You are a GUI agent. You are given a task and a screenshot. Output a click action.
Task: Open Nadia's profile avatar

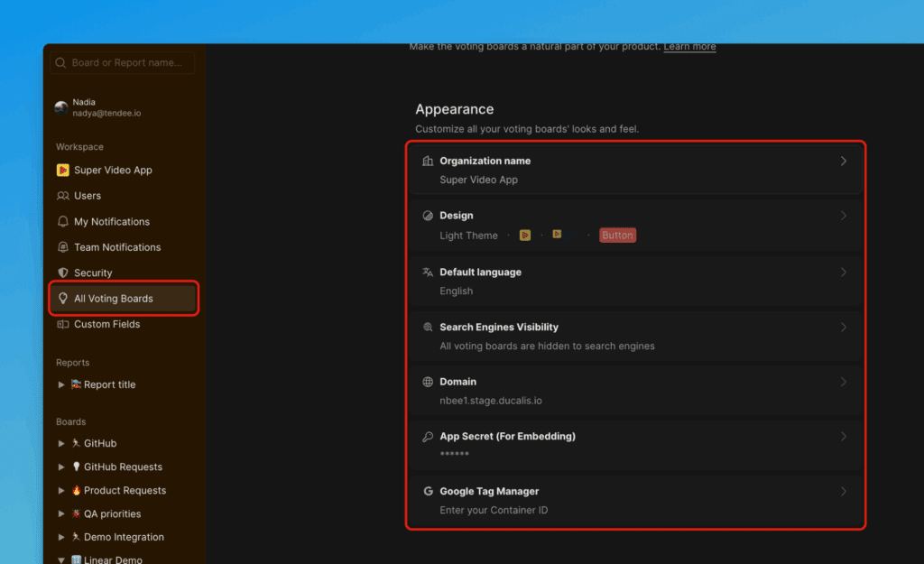[61, 107]
